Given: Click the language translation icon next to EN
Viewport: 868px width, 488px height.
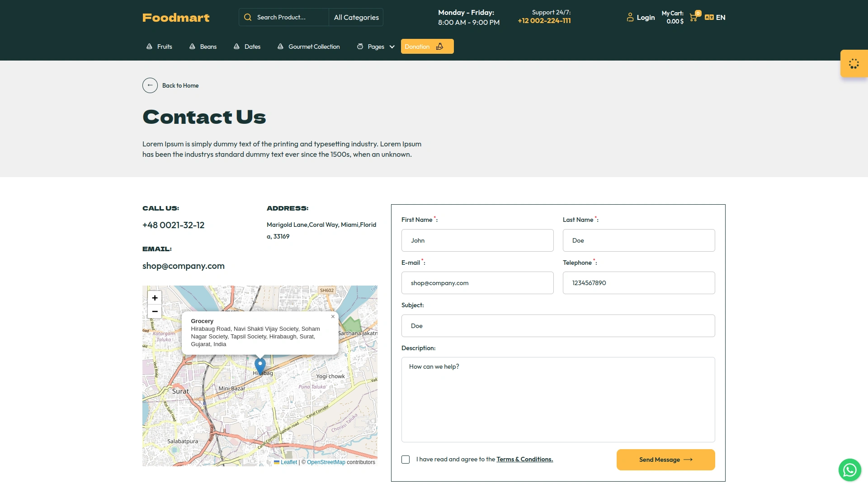Looking at the screenshot, I should 710,17.
